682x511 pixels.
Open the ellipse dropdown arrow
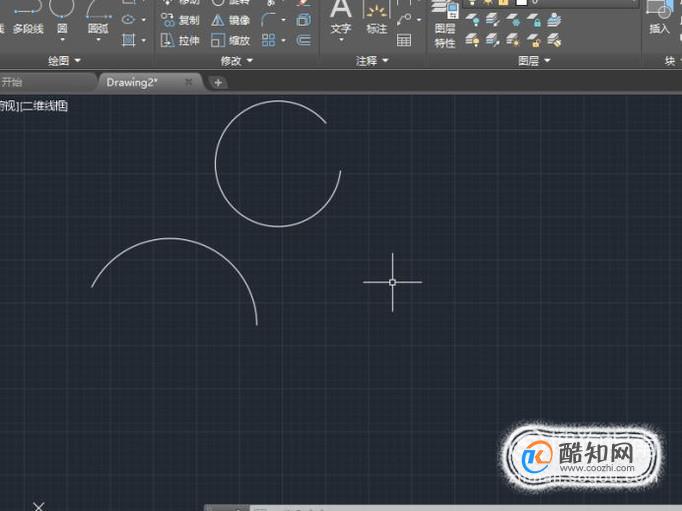click(144, 20)
